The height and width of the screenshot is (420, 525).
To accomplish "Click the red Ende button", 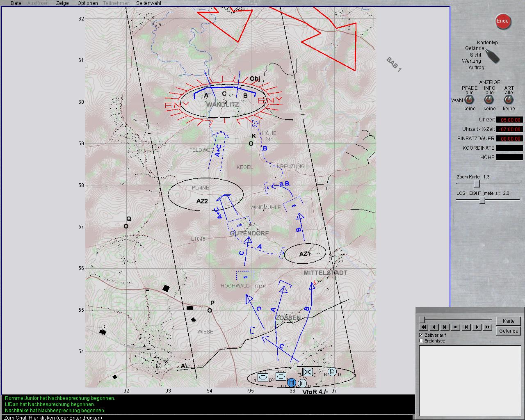I will pos(502,21).
